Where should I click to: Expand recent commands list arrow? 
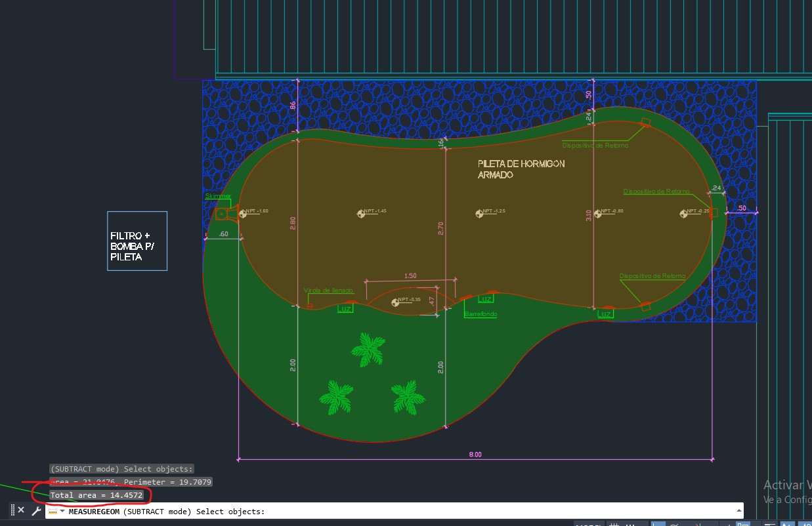tap(62, 512)
